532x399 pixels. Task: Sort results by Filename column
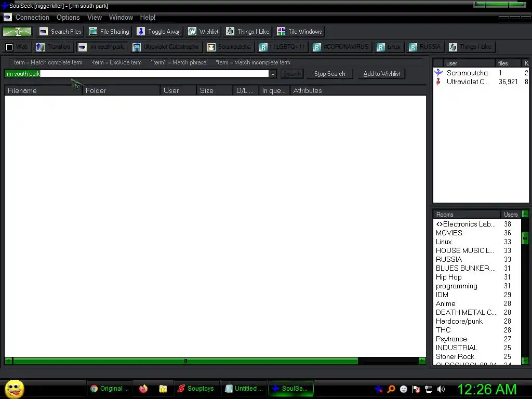click(43, 90)
